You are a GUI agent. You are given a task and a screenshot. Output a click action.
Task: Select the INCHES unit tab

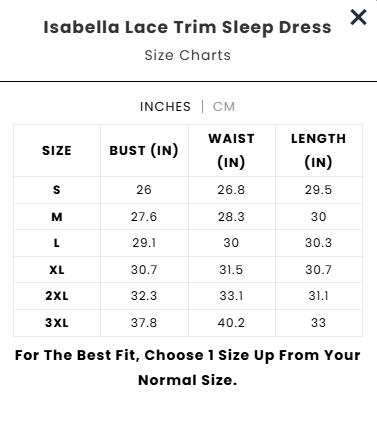pos(165,107)
